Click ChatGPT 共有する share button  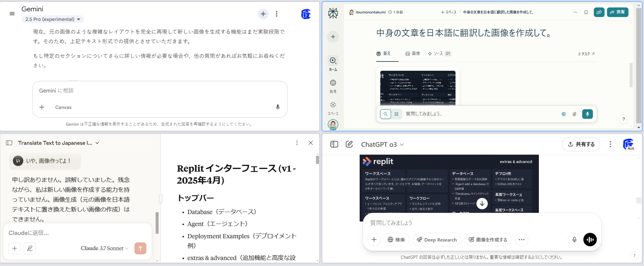pyautogui.click(x=581, y=144)
